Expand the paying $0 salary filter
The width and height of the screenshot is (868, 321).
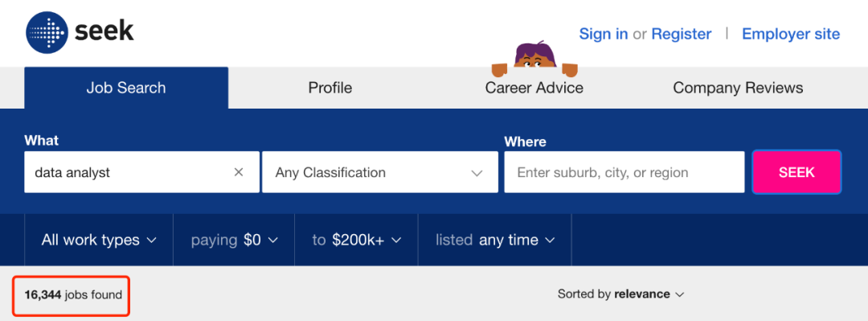point(234,240)
